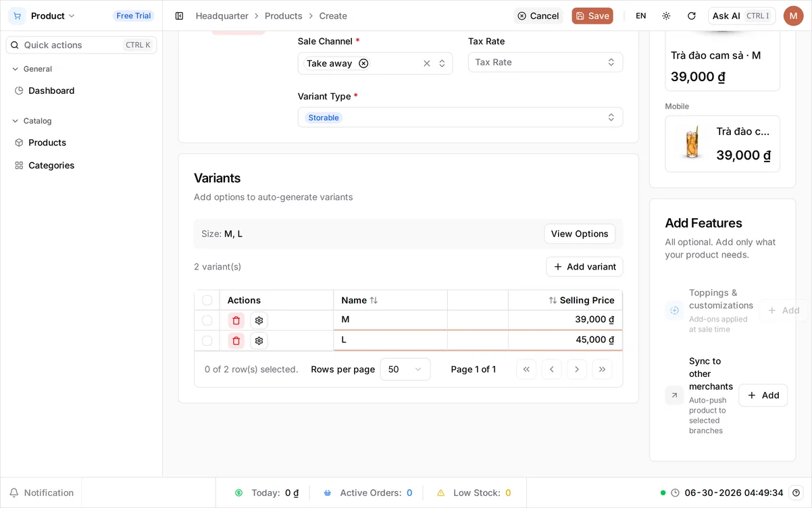Click the Quick actions search field

point(81,45)
